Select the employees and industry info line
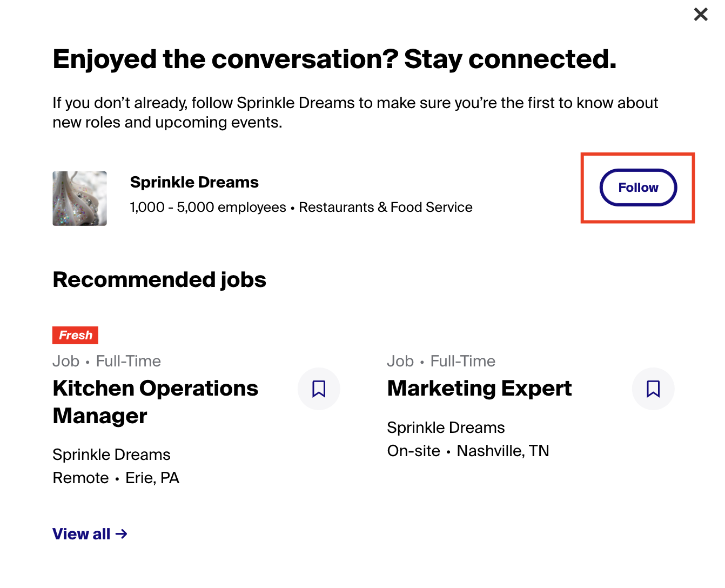725x588 pixels. click(301, 208)
